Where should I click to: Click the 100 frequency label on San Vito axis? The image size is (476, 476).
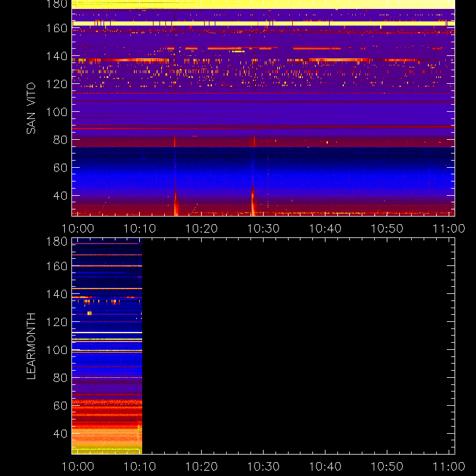coord(57,112)
